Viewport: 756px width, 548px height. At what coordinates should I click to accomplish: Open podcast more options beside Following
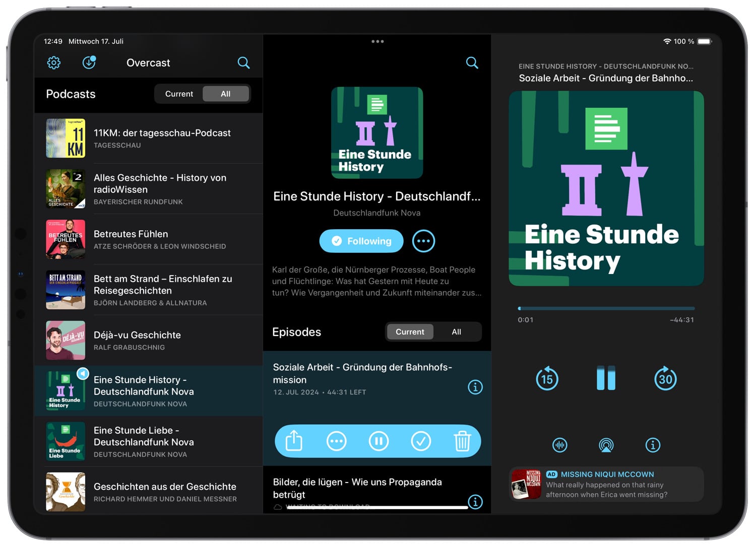click(423, 241)
